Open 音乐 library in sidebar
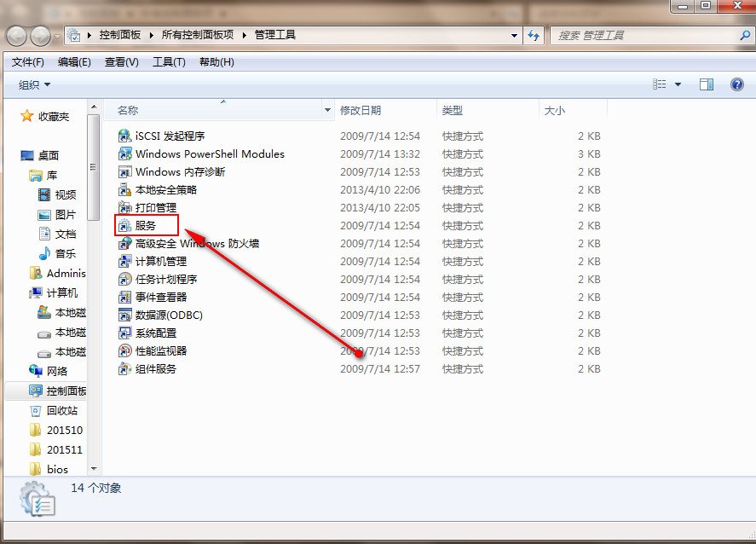This screenshot has width=756, height=544. 57,253
